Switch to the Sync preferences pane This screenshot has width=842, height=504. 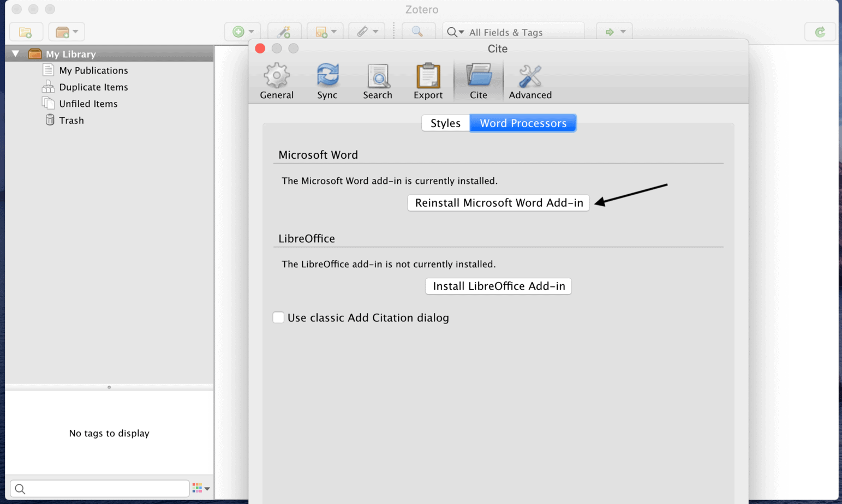[x=327, y=79]
